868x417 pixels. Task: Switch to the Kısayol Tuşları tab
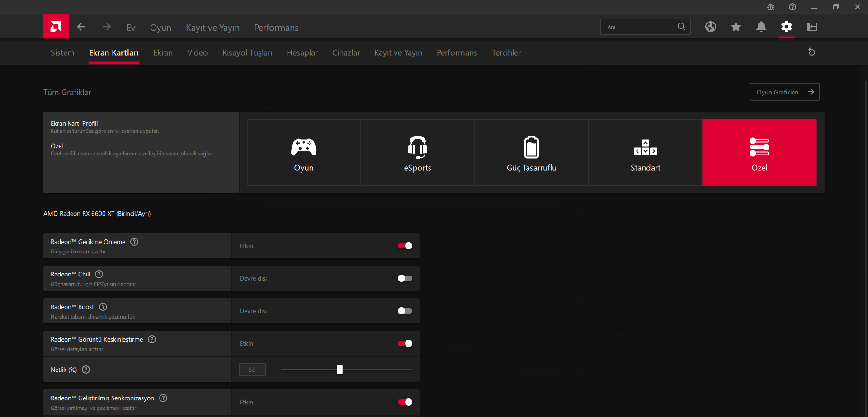click(x=247, y=52)
